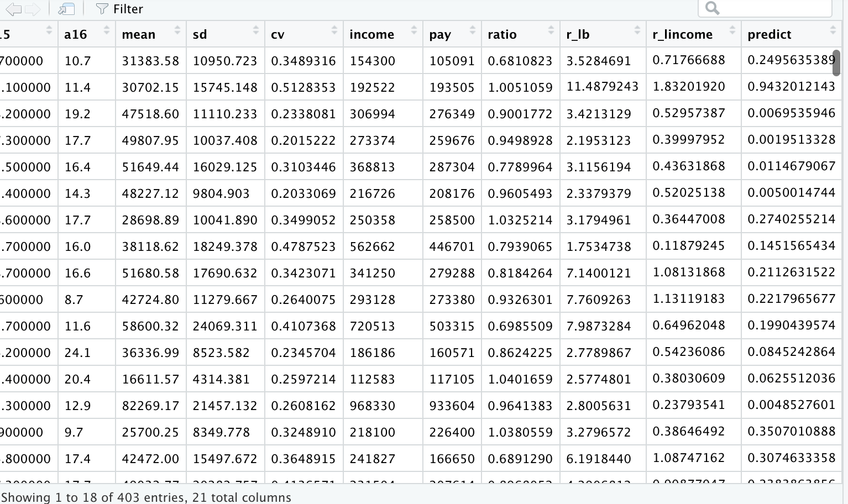Viewport: 848px width, 504px height.
Task: Select the mean column header
Action: (151, 34)
